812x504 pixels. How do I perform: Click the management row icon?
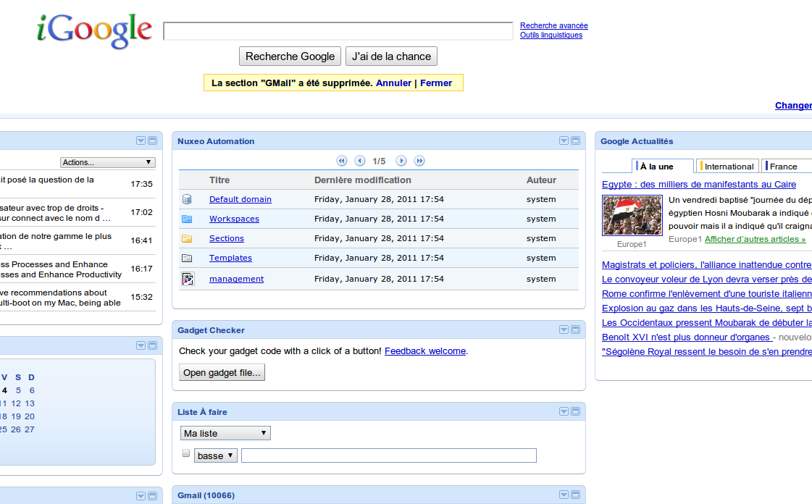pos(188,279)
